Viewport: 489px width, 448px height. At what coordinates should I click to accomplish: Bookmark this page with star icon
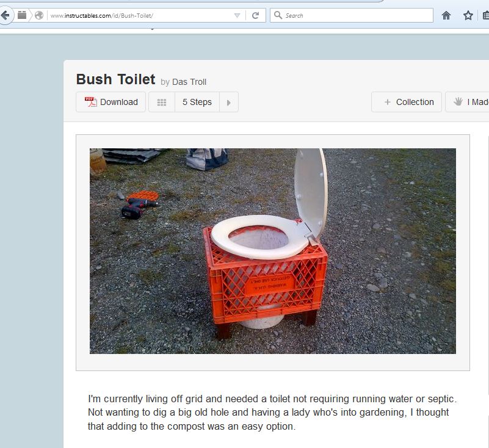tap(468, 15)
